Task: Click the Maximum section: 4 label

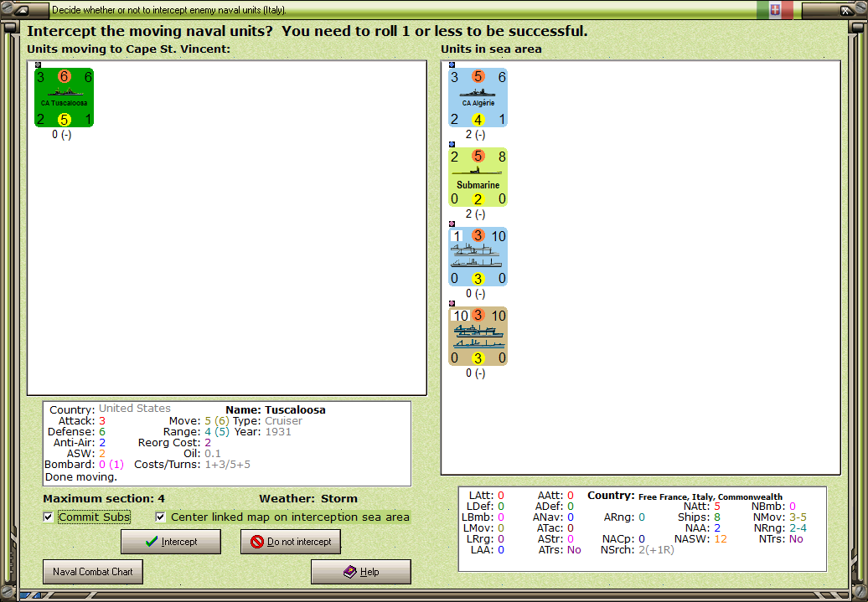Action: [x=104, y=498]
